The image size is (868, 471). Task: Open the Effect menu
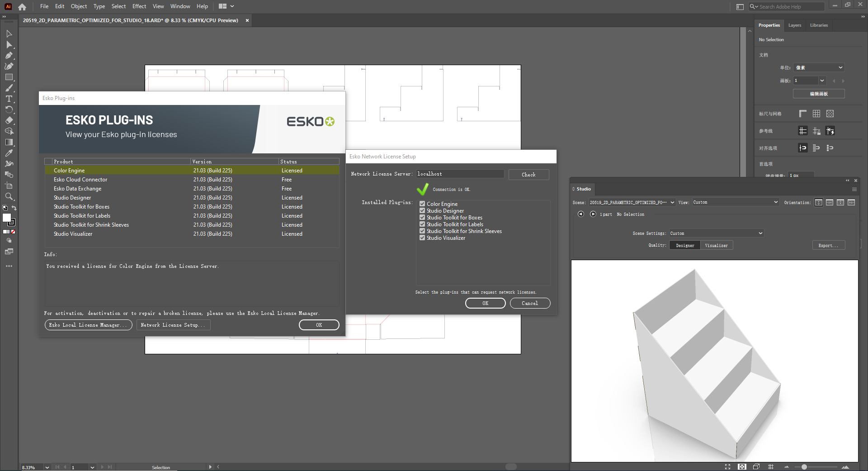coord(139,6)
